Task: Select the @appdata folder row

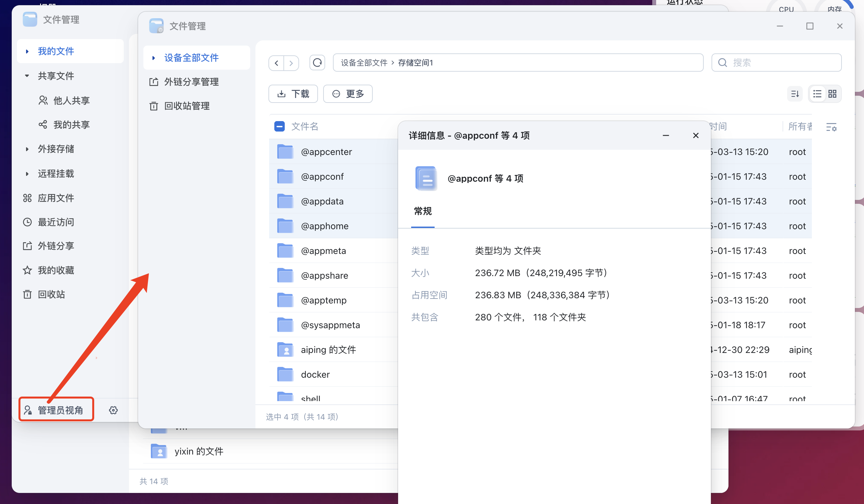Action: point(333,201)
